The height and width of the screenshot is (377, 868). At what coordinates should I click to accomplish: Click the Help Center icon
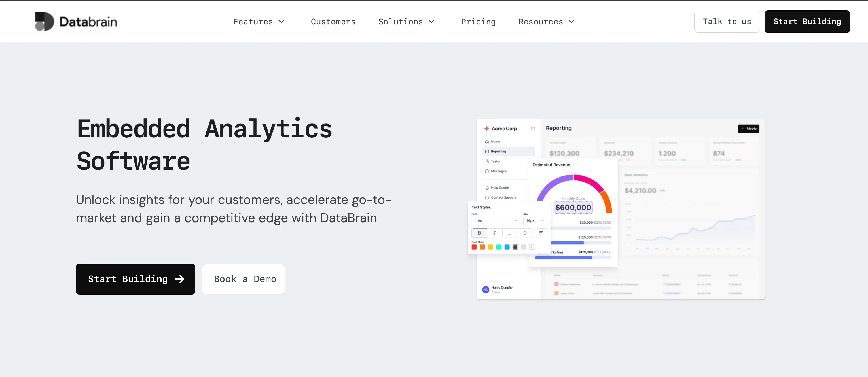click(487, 187)
